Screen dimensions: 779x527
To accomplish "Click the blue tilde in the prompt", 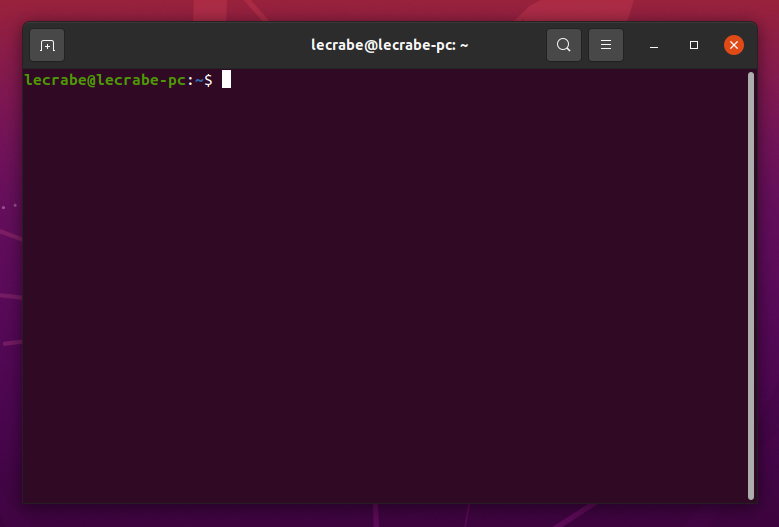I will click(x=199, y=80).
